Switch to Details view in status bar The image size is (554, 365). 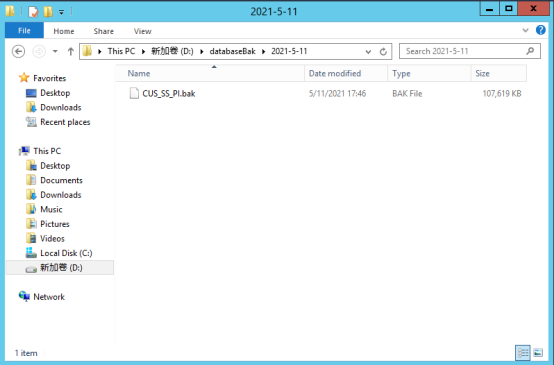(x=523, y=352)
